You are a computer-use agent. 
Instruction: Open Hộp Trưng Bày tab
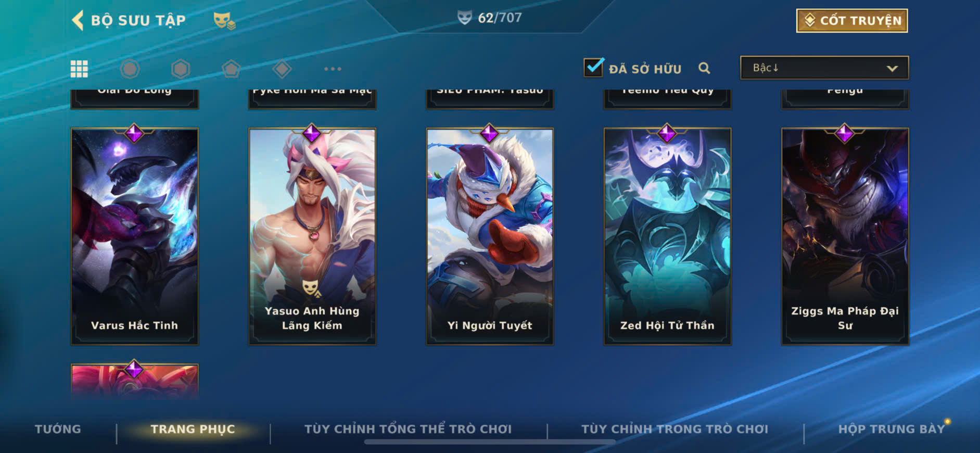point(891,429)
